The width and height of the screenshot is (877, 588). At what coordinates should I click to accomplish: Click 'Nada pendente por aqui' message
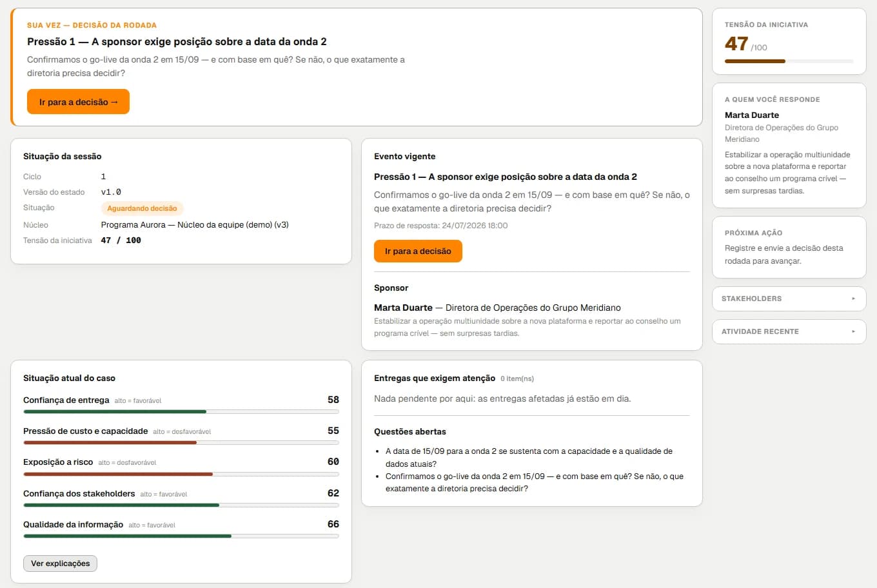(502, 398)
